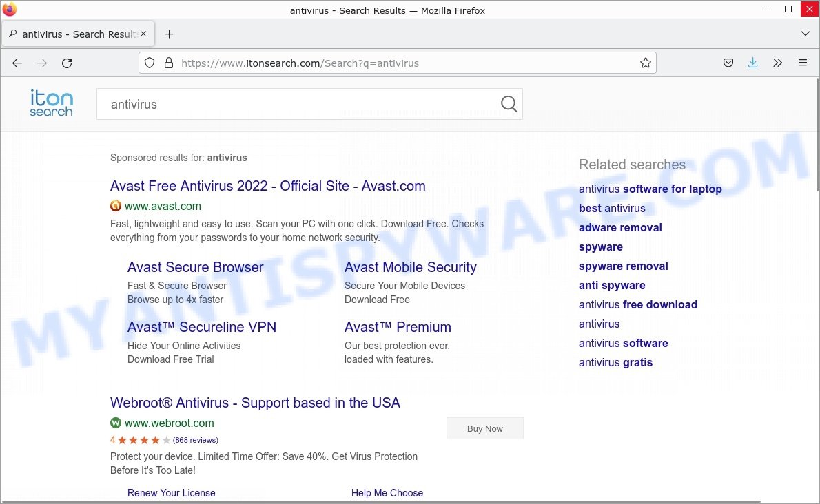Close the antivirus Search Results tab
The image size is (820, 504).
143,34
